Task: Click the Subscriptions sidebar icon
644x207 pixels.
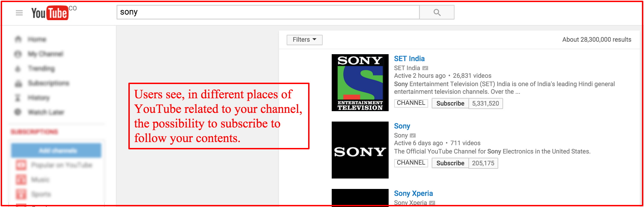Action: pos(18,83)
